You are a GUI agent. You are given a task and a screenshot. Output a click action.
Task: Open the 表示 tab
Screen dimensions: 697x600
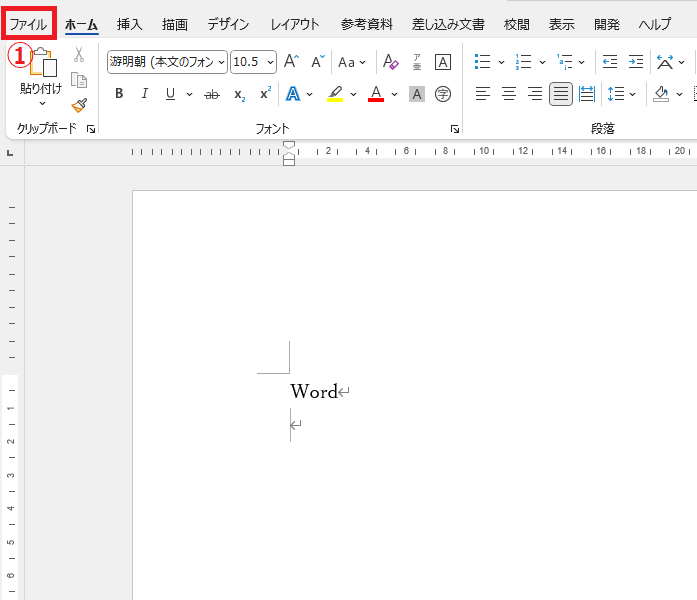tap(561, 24)
